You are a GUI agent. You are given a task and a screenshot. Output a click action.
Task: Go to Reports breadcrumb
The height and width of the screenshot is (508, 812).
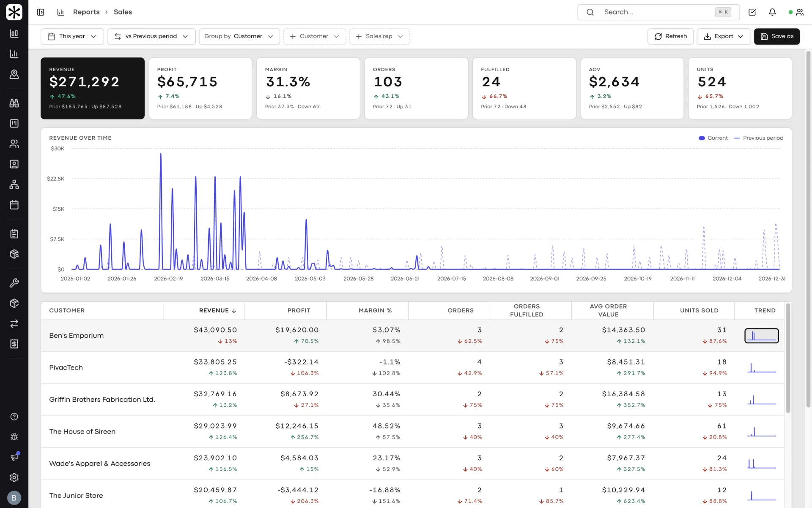[x=86, y=12]
